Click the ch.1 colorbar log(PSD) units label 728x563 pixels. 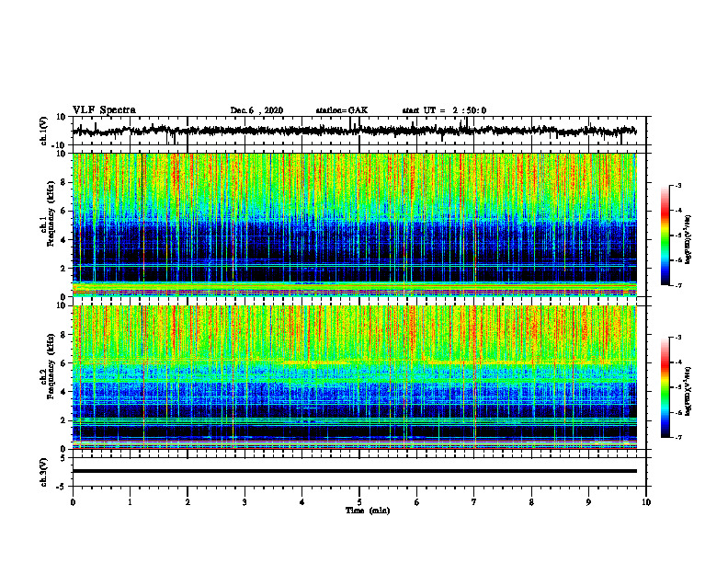tap(688, 240)
